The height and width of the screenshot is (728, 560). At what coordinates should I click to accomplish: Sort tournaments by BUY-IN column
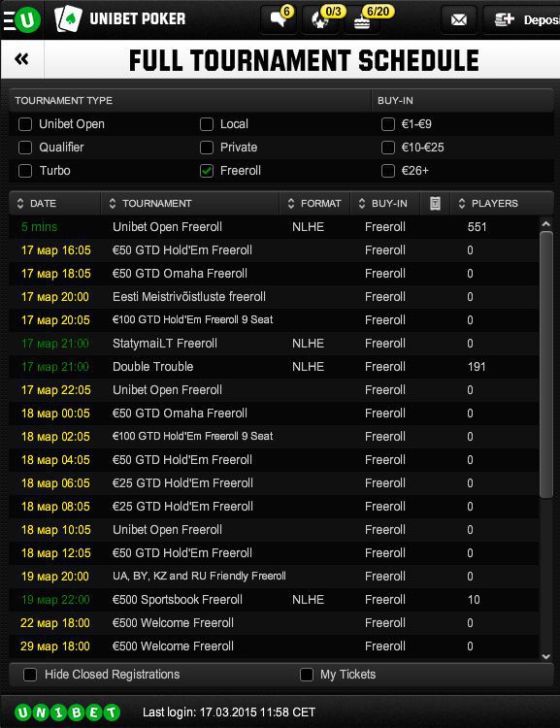click(x=385, y=204)
